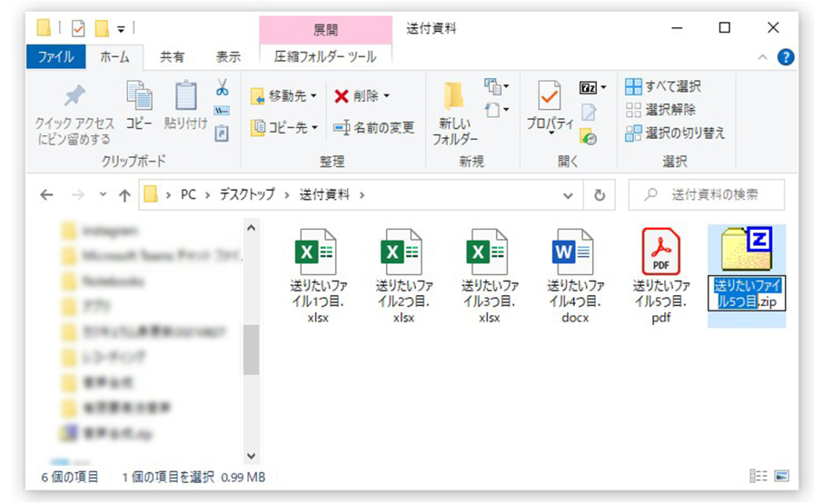823x504 pixels.
Task: Create a new folder with 新しいフォルダー
Action: tap(454, 113)
